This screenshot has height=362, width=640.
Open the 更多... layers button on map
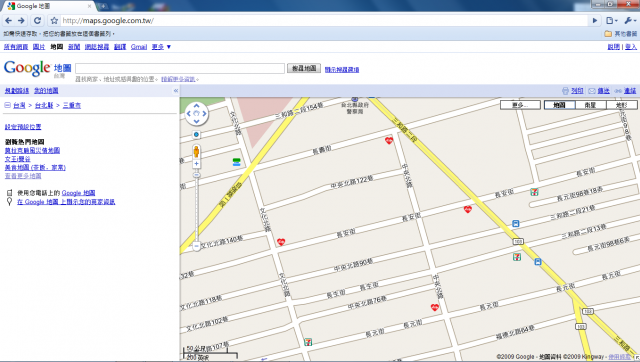520,105
